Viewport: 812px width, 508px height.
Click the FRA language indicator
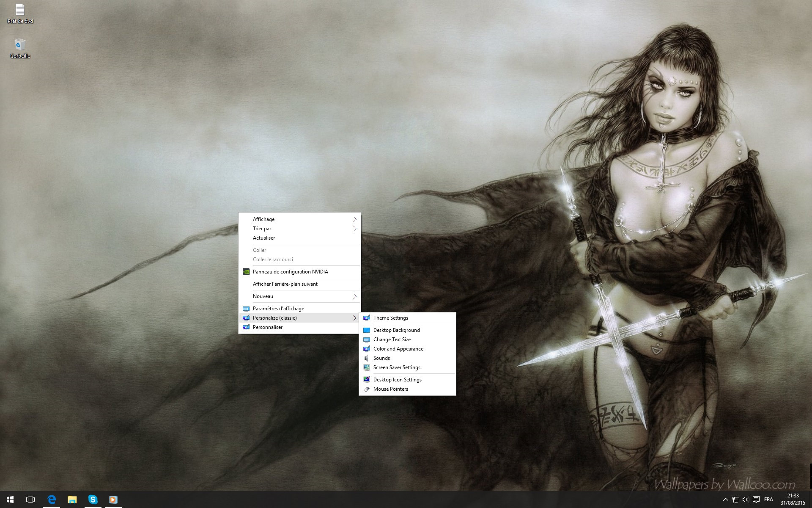pos(768,500)
